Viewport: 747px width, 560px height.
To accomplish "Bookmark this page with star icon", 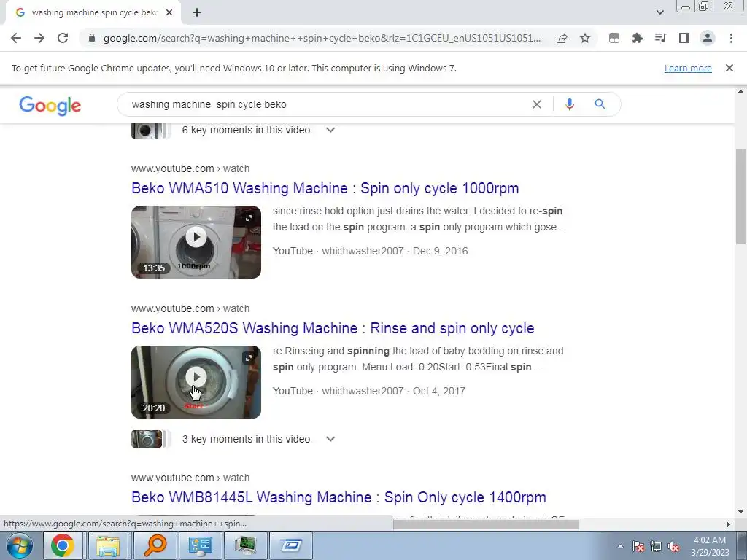I will (585, 38).
